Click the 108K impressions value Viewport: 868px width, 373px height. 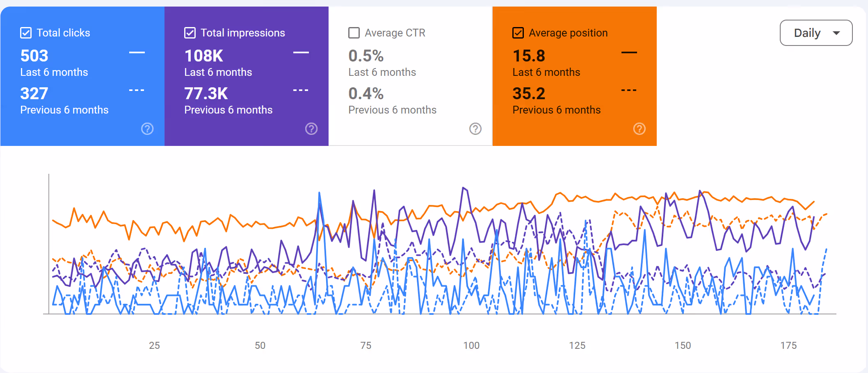tap(204, 56)
